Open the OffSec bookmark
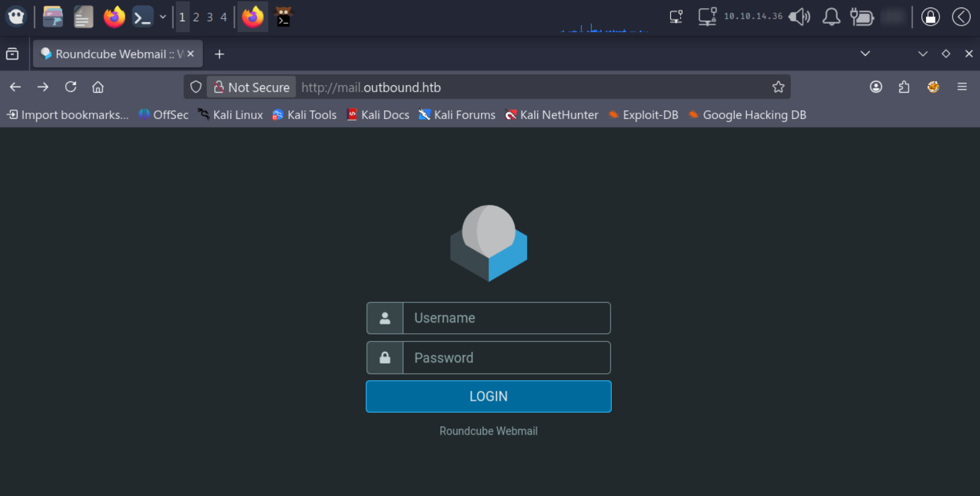Viewport: 980px width, 496px height. (x=163, y=115)
